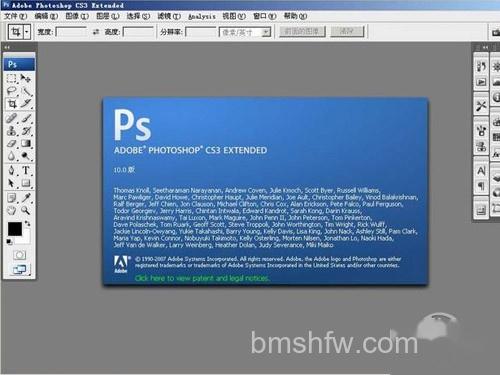Viewport: 500px width, 375px height.
Task: Select the Rectangular Marquee tool
Action: click(12, 78)
